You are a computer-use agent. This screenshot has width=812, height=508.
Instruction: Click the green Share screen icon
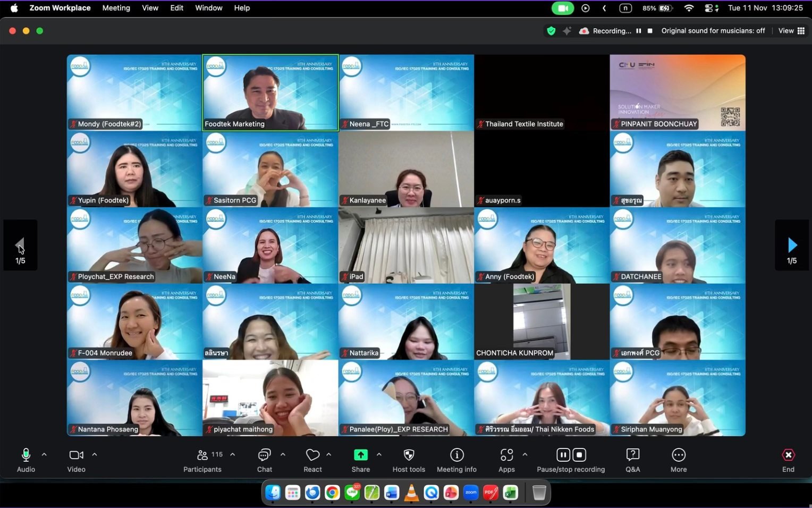tap(360, 455)
